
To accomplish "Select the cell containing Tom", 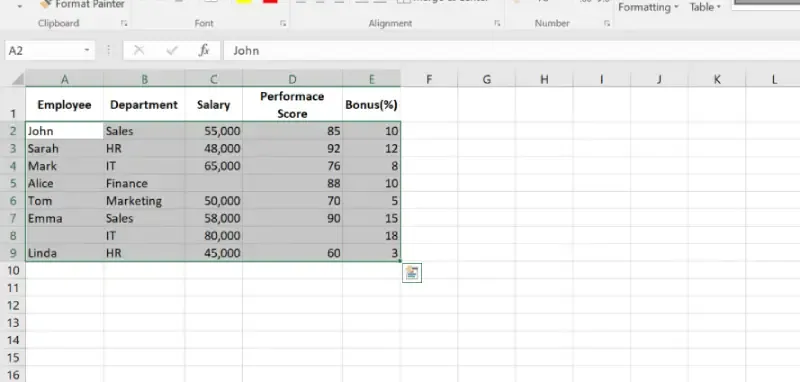I will pyautogui.click(x=64, y=201).
